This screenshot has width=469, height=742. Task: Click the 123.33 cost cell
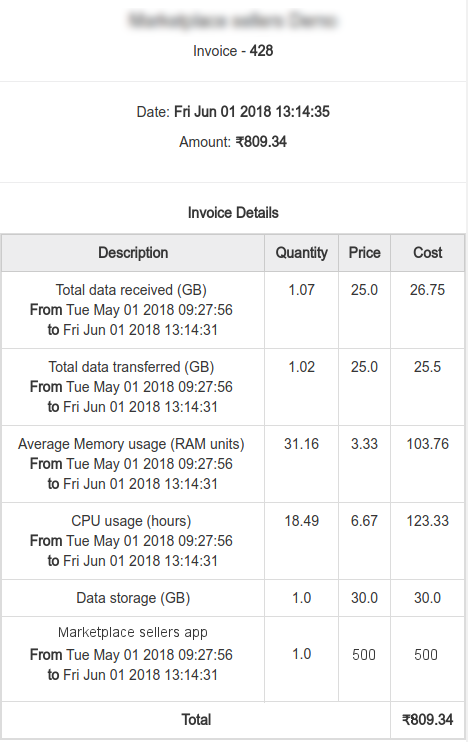(x=427, y=521)
